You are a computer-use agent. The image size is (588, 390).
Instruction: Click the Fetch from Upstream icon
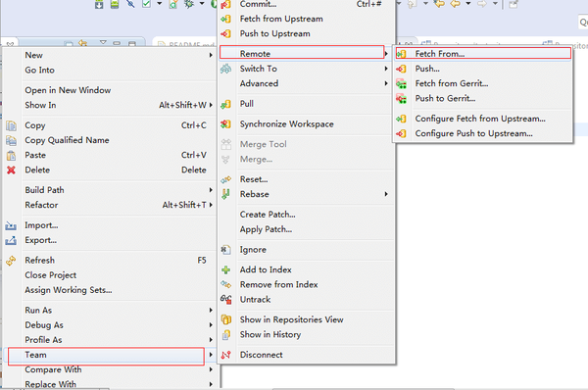tap(225, 19)
